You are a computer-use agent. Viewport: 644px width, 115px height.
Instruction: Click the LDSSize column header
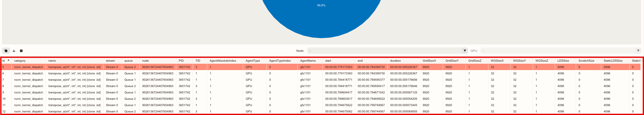(563, 61)
